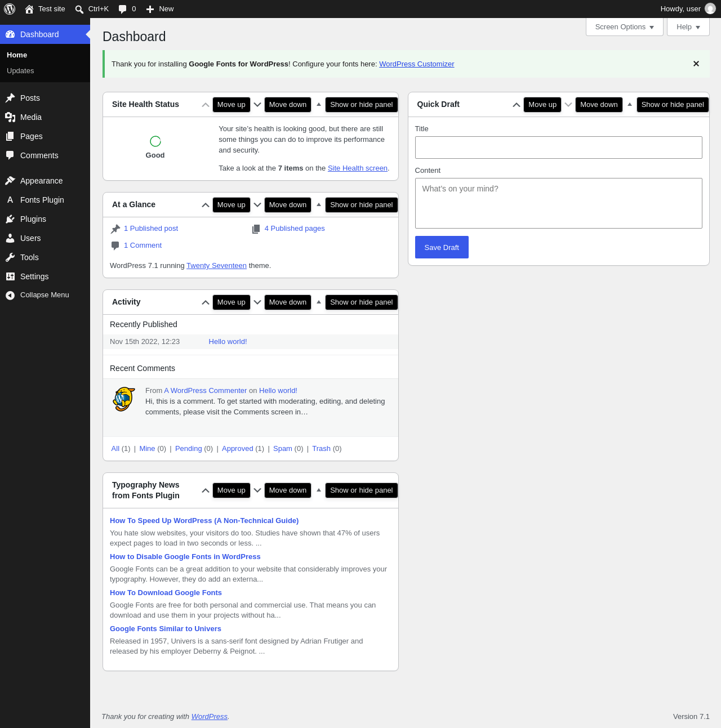
Task: Expand the Screen Options dropdown
Action: 625,27
